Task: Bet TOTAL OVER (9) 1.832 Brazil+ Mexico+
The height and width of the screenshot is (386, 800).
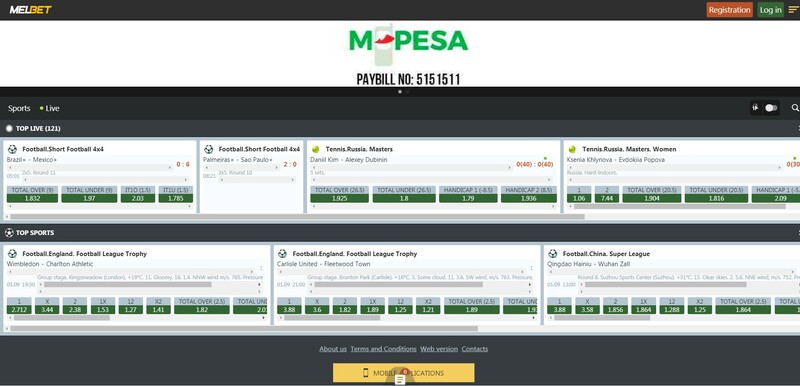Action: click(x=32, y=194)
